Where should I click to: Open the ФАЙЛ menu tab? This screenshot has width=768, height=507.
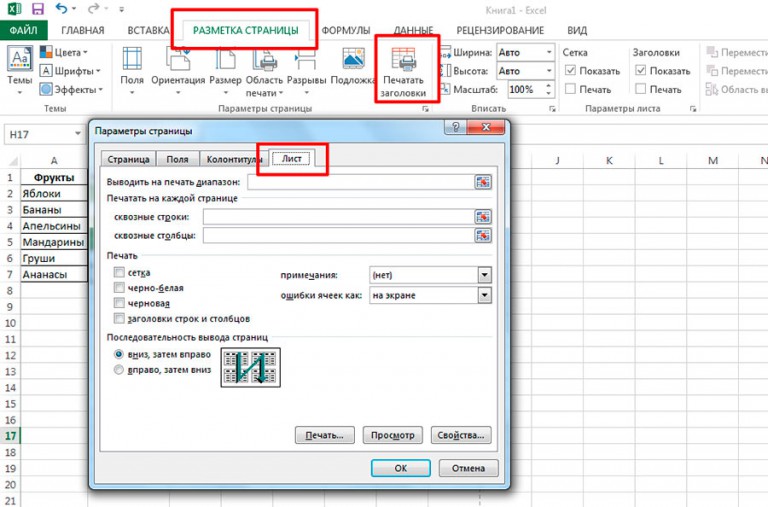(24, 30)
